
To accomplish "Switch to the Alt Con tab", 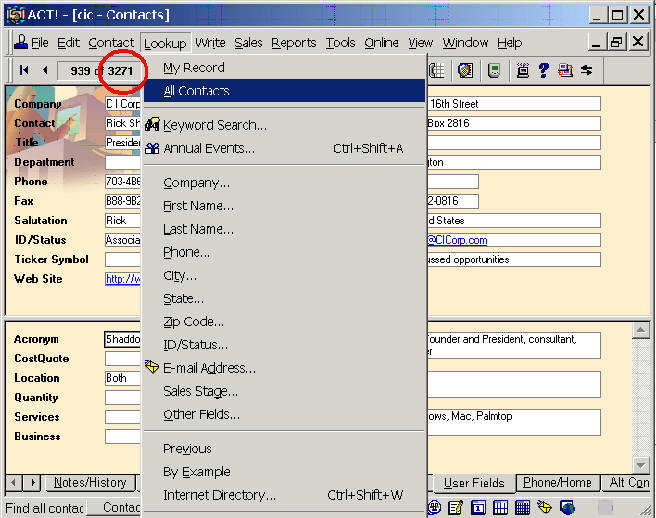I will pos(628,483).
